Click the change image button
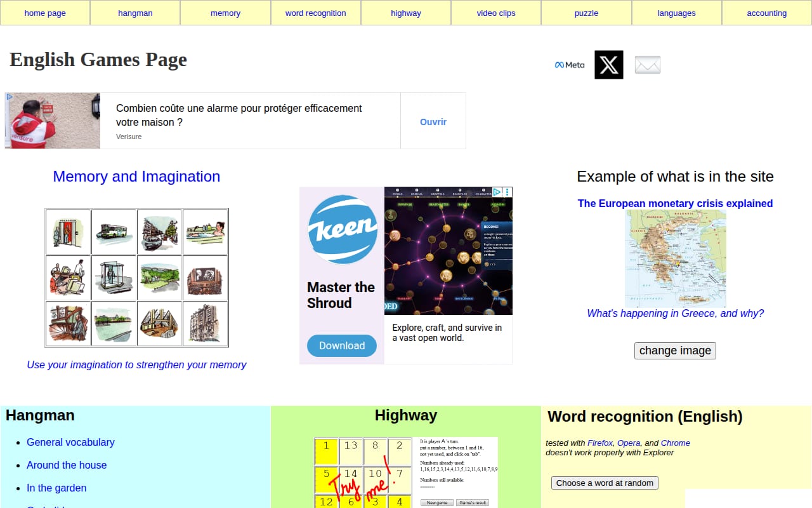The image size is (812, 508). [x=675, y=351]
